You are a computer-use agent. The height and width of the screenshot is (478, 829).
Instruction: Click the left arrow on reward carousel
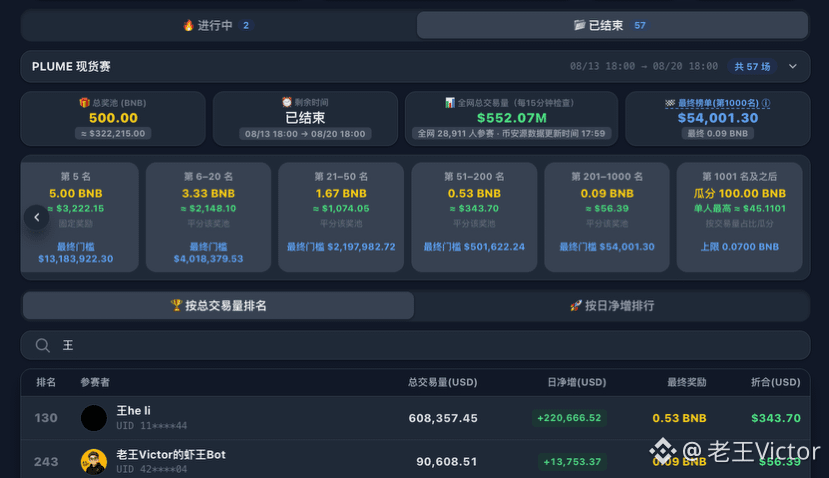(36, 217)
